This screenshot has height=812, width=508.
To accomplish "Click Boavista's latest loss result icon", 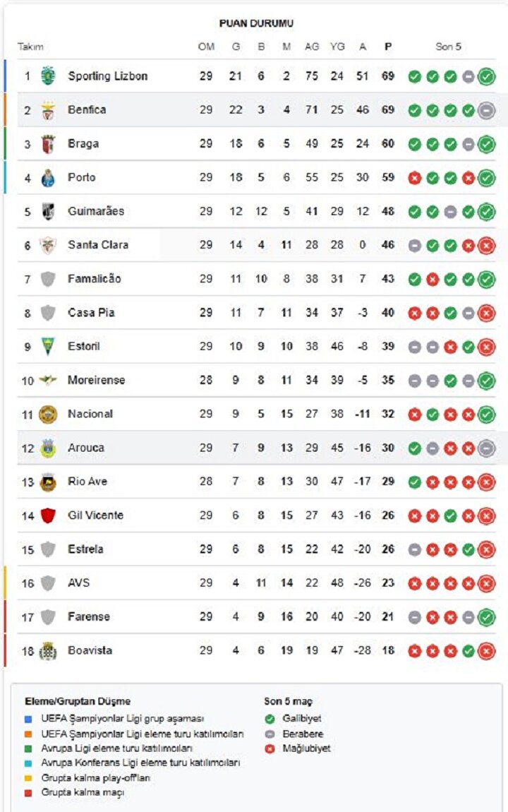I will (x=486, y=651).
